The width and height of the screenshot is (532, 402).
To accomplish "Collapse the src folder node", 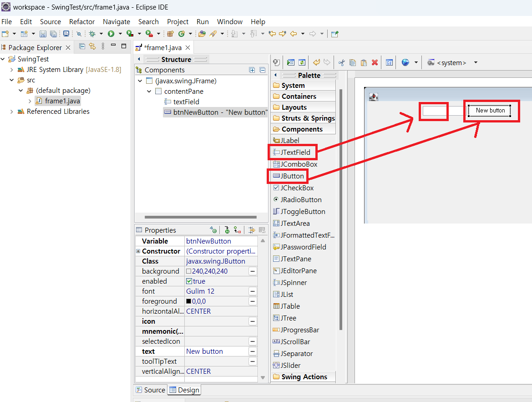I will pos(11,80).
